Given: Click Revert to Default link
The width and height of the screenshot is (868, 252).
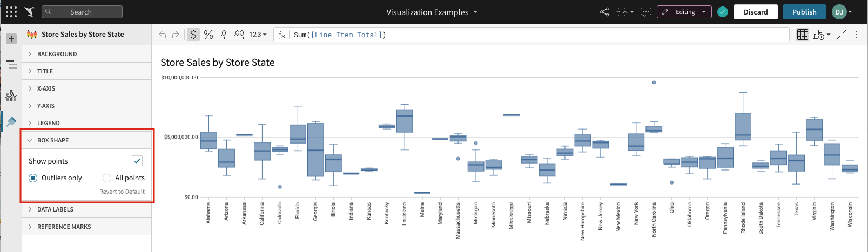Looking at the screenshot, I should tap(122, 192).
